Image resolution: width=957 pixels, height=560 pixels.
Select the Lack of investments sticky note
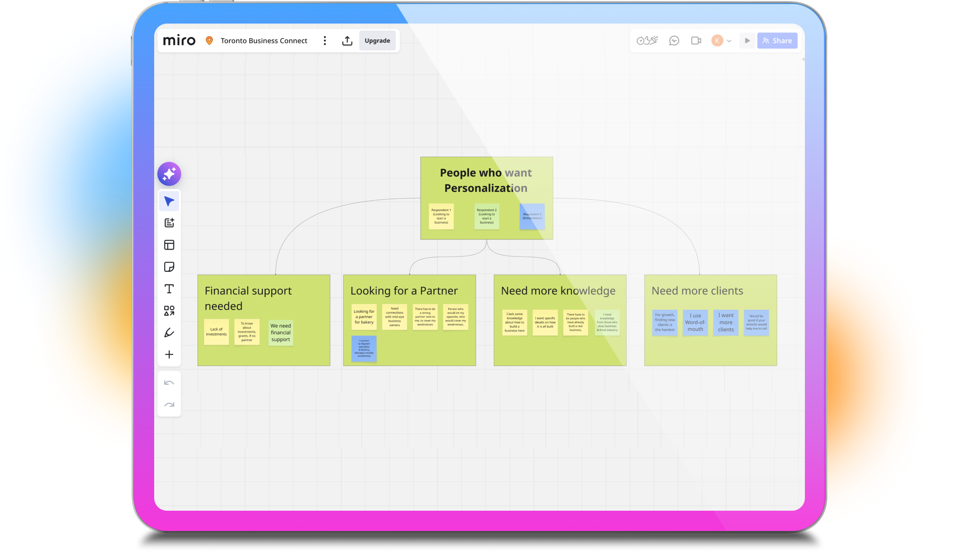coord(216,332)
